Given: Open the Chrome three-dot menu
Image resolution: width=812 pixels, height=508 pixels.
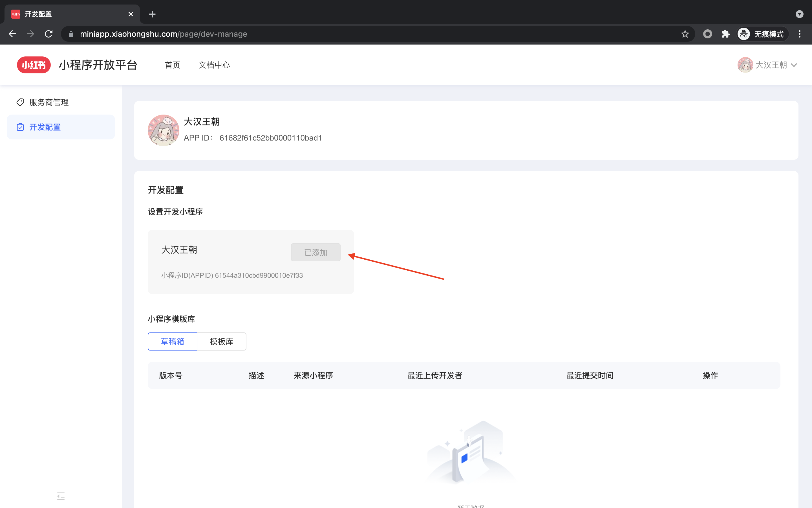Looking at the screenshot, I should 800,34.
